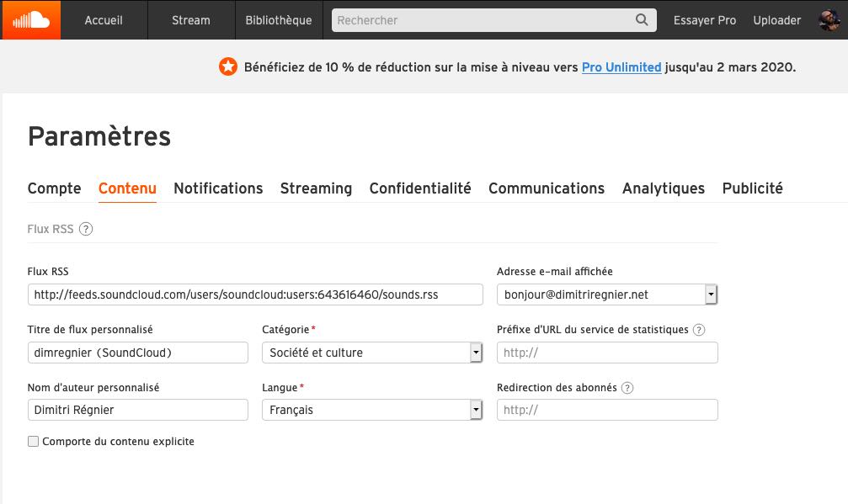
Task: Show help for Préfixe d'URL statistiques
Action: (x=699, y=330)
